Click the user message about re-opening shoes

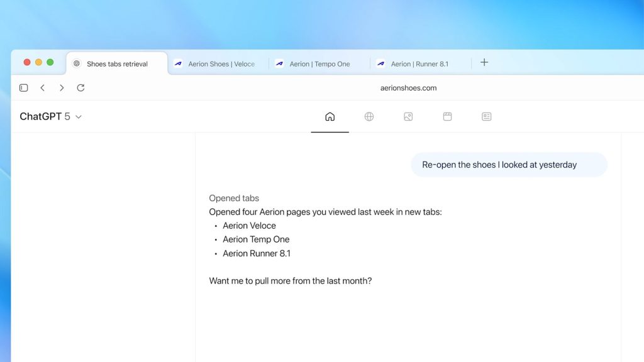pyautogui.click(x=499, y=165)
